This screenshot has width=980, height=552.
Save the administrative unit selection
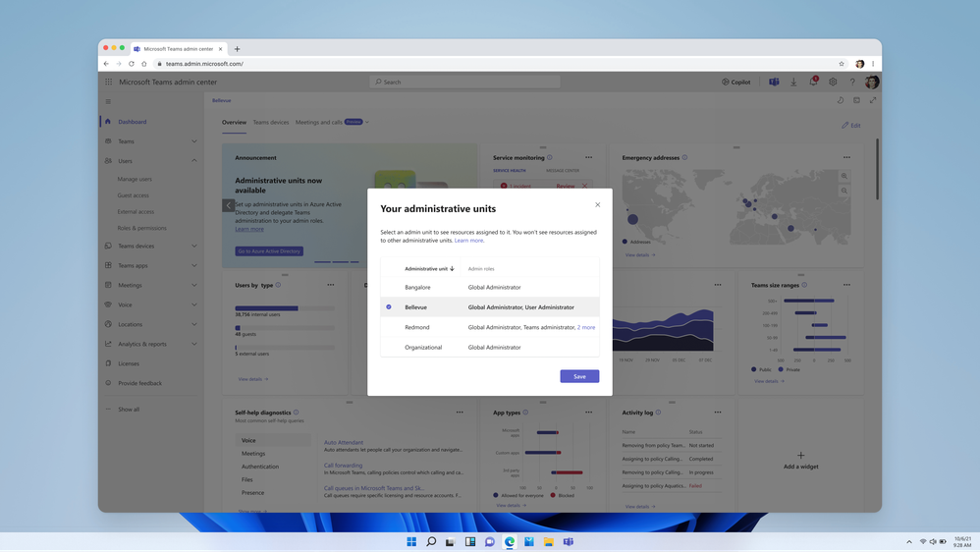coord(579,376)
